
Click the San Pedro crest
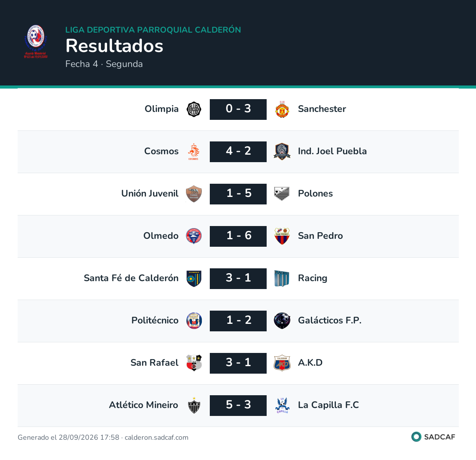[x=282, y=236]
